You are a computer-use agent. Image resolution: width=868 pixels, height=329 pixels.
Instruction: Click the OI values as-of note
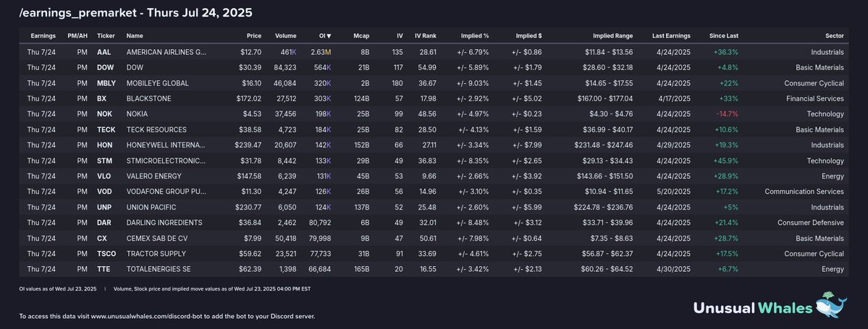pos(58,289)
